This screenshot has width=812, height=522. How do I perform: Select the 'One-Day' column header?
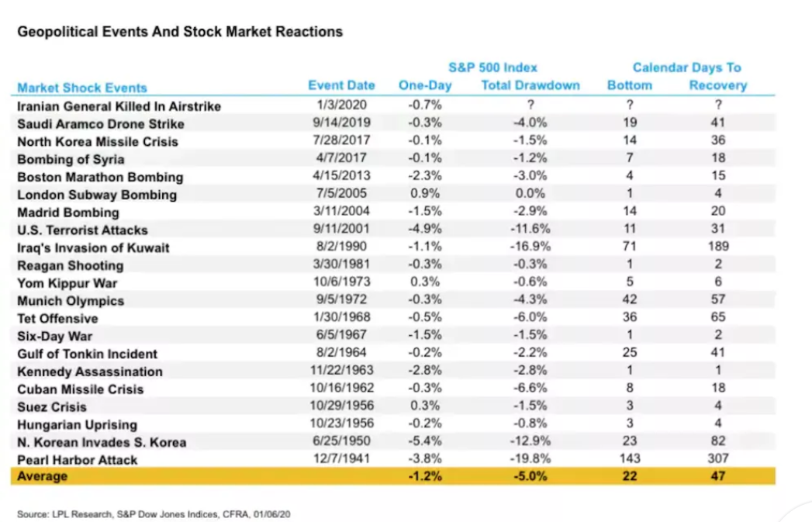(x=425, y=85)
